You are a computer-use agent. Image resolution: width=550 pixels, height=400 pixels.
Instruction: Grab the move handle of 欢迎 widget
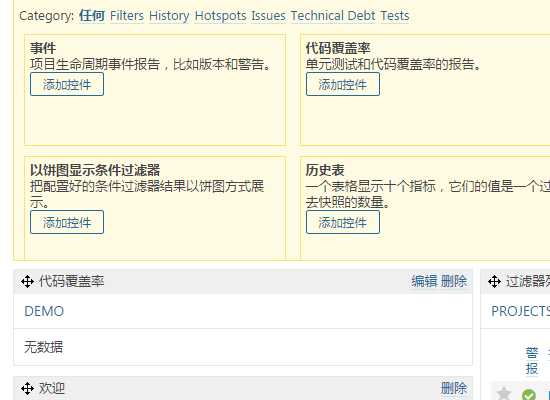point(27,388)
